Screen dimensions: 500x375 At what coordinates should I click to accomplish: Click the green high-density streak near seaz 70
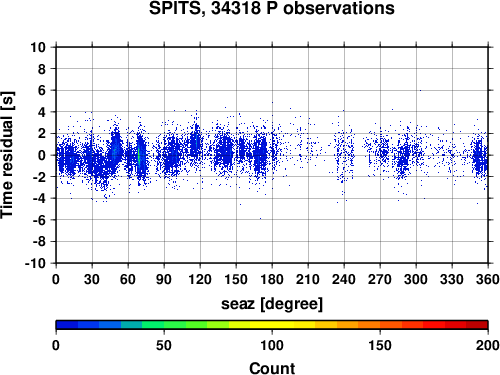[x=139, y=156]
